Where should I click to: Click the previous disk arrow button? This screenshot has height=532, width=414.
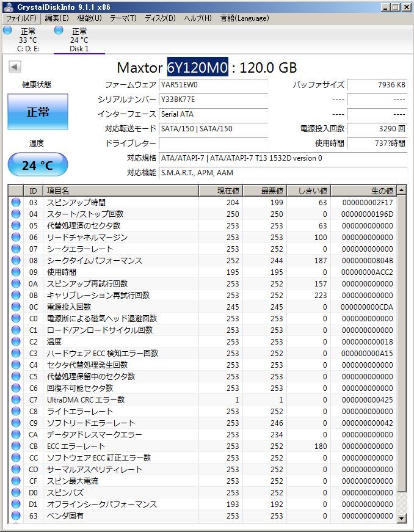pyautogui.click(x=15, y=67)
